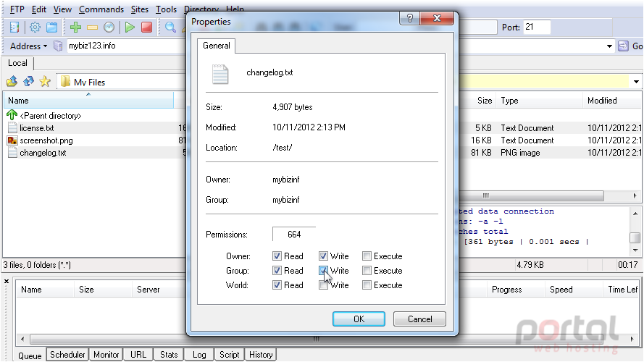Screen dimensions: 644x362
Task: Click the Cancel button
Action: [x=419, y=319]
